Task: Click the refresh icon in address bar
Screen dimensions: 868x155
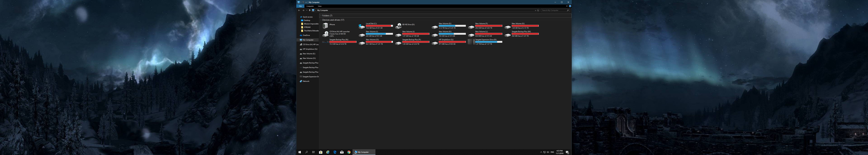Action: coord(538,10)
